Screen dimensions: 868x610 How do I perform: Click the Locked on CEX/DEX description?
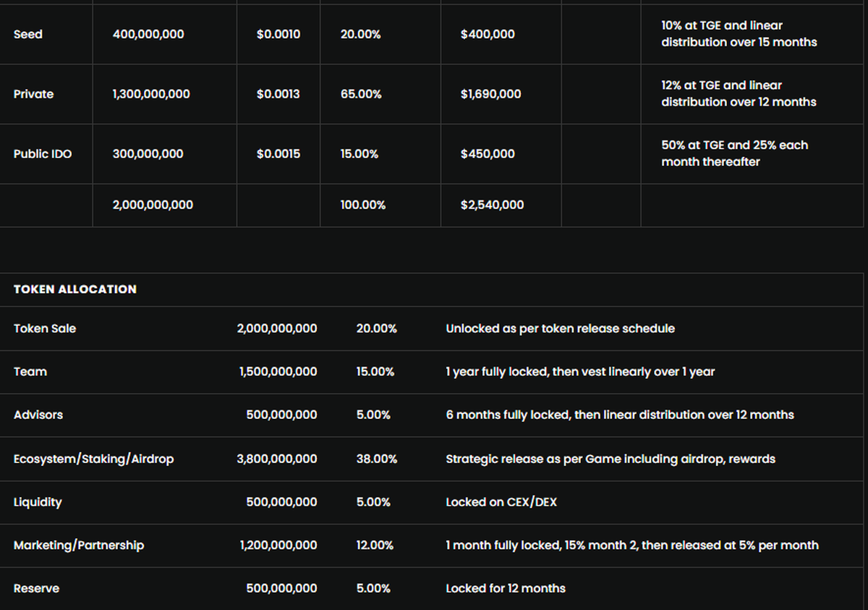tap(501, 502)
